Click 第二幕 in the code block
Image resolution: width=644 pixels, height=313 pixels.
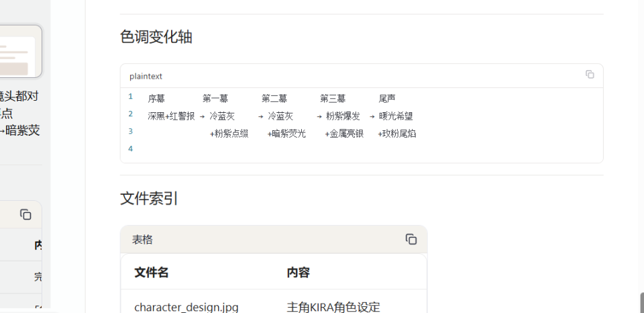pos(274,99)
